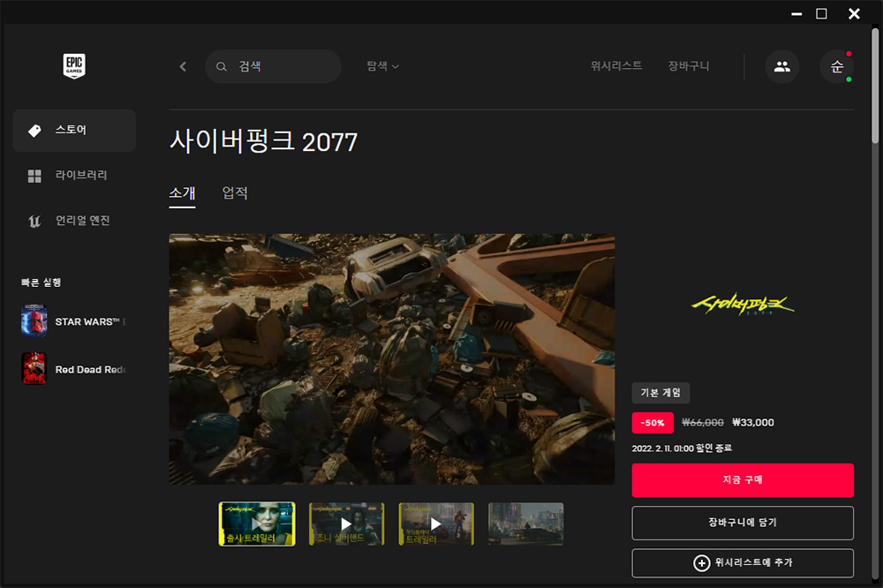Click the Epic Games logo
Screen dimensions: 883x588
coord(74,66)
